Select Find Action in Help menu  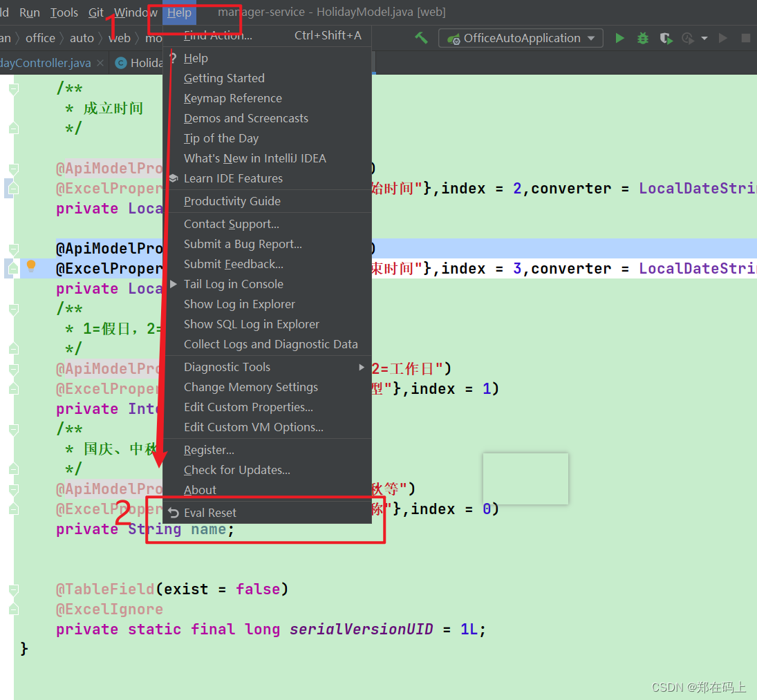(268, 35)
